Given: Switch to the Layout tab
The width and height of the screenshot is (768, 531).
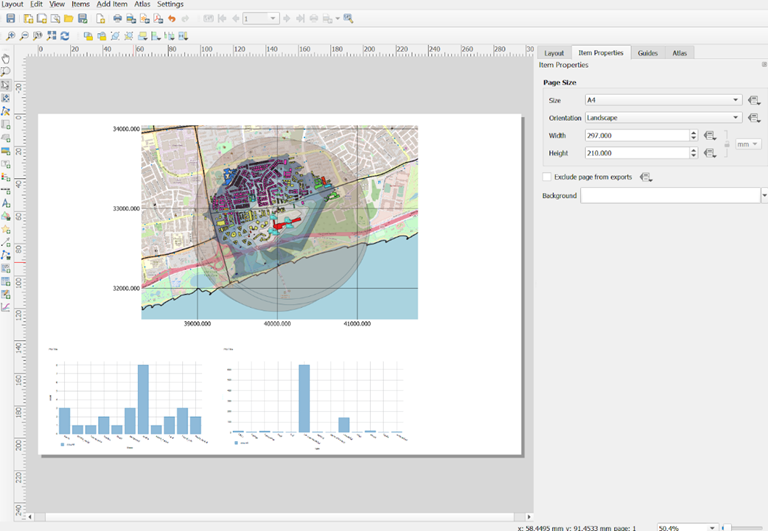Looking at the screenshot, I should 553,53.
